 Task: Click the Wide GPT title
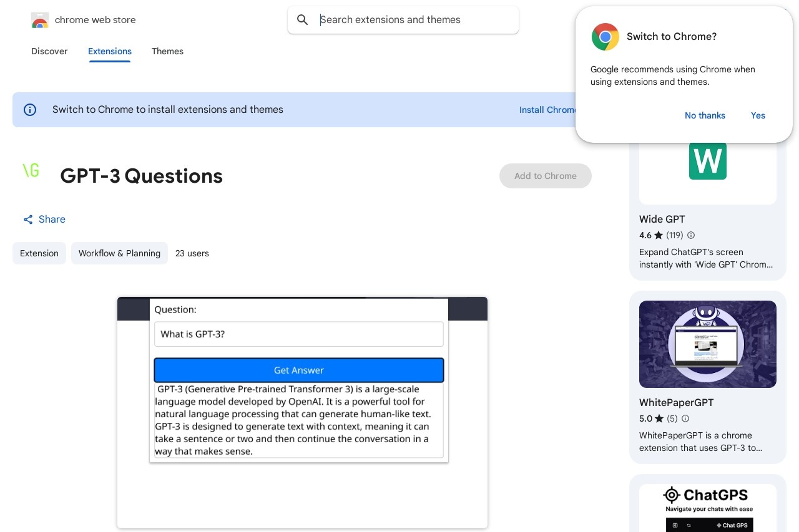tap(662, 219)
